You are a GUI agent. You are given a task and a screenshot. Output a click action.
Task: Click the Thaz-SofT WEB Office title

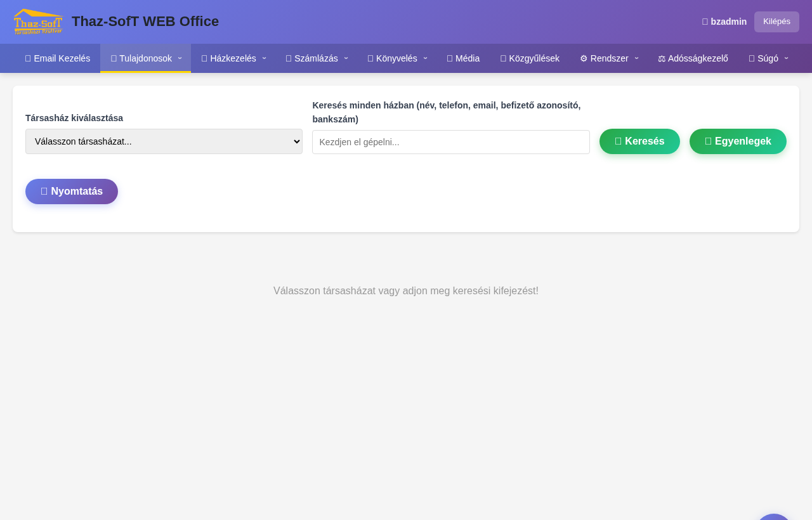(145, 22)
